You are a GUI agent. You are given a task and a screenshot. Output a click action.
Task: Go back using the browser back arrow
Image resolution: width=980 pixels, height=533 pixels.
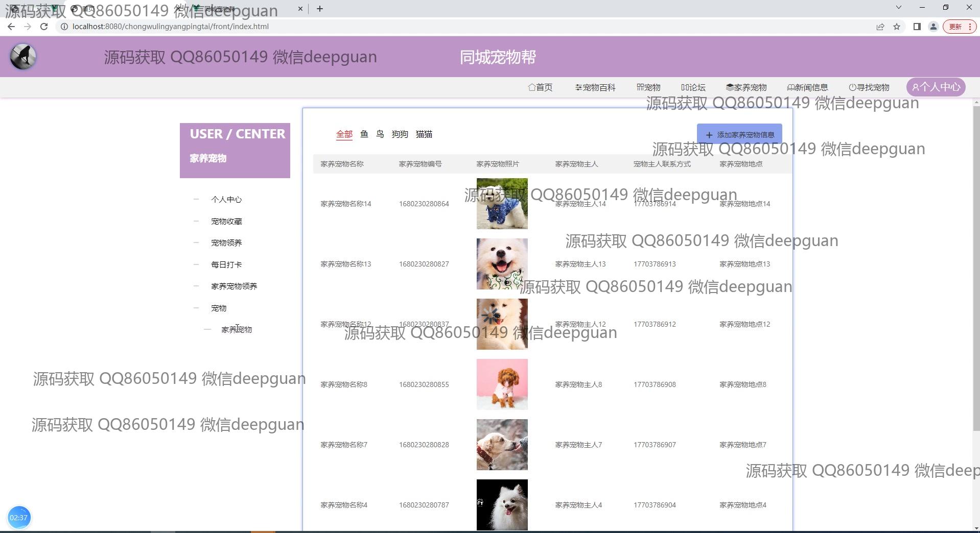pos(11,27)
